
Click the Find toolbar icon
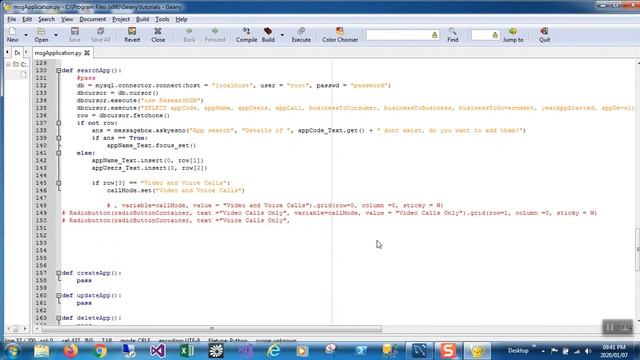452,35
